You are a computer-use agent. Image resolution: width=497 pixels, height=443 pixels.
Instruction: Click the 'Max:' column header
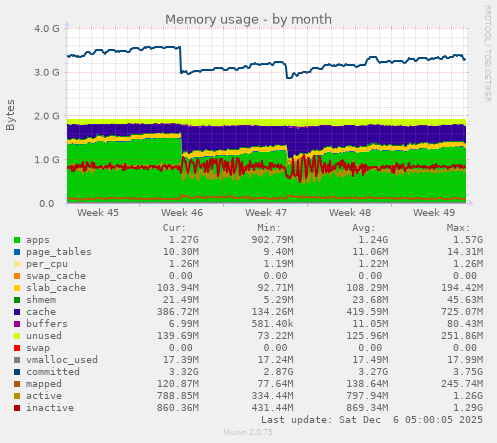pyautogui.click(x=458, y=228)
